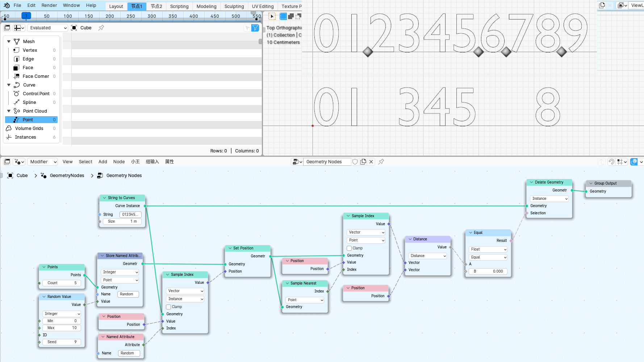
Task: Click the Blender logo icon
Action: pos(7,5)
